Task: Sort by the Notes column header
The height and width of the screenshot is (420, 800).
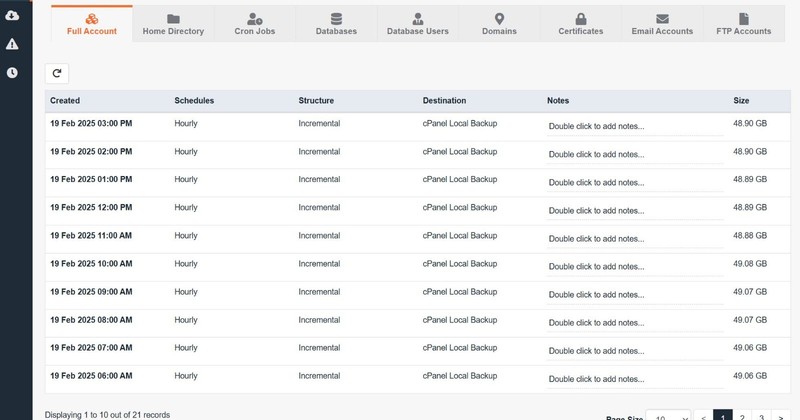Action: point(558,101)
